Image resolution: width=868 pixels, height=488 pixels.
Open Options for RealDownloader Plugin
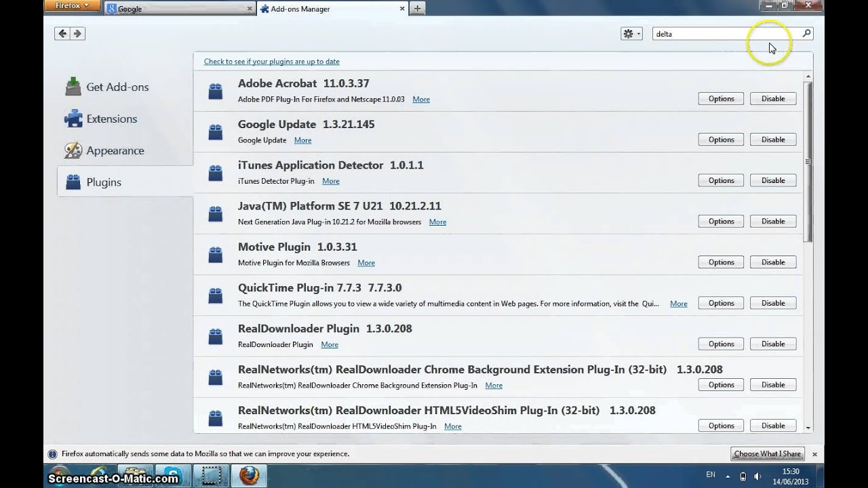click(721, 344)
